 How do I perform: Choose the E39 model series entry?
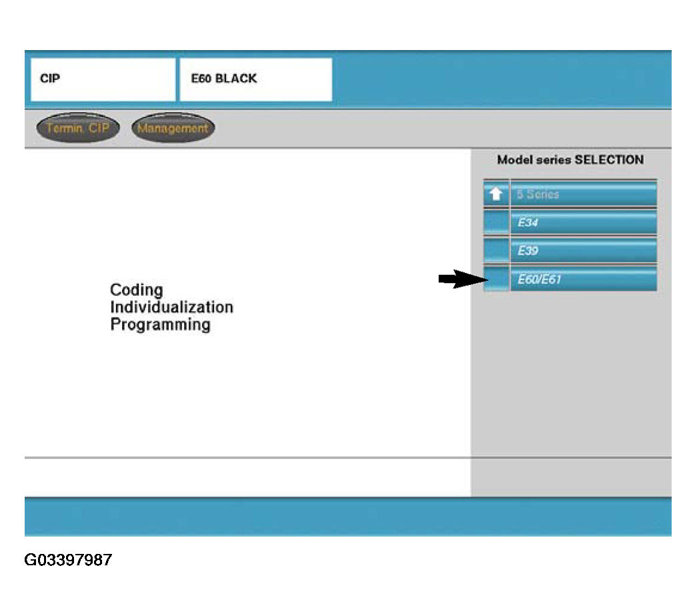(x=584, y=252)
